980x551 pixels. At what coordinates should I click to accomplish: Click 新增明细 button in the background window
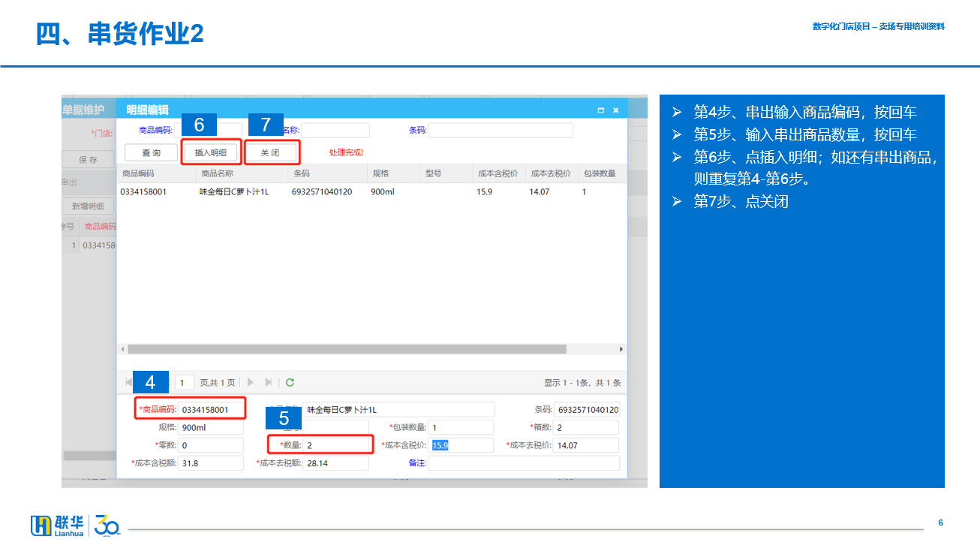pos(88,206)
